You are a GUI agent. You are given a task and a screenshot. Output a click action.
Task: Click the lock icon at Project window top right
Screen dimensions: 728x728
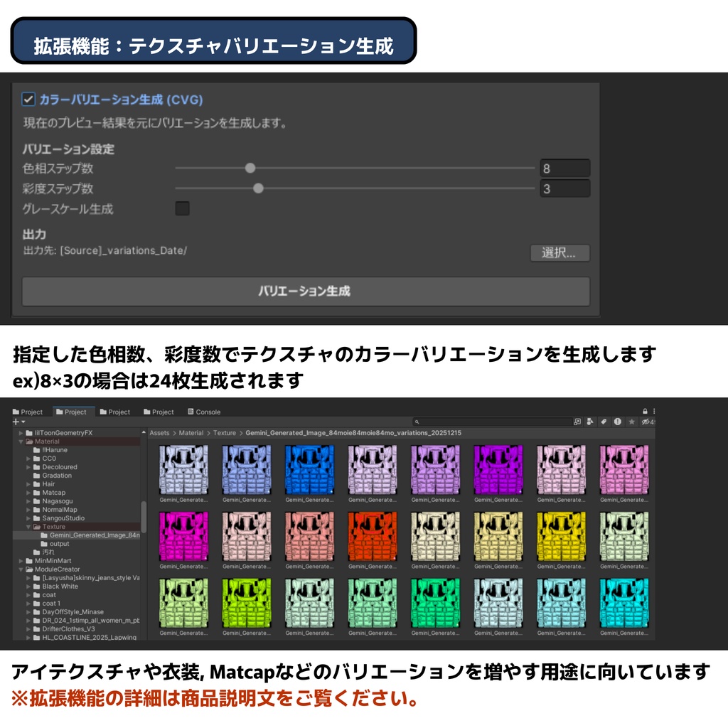[x=646, y=411]
